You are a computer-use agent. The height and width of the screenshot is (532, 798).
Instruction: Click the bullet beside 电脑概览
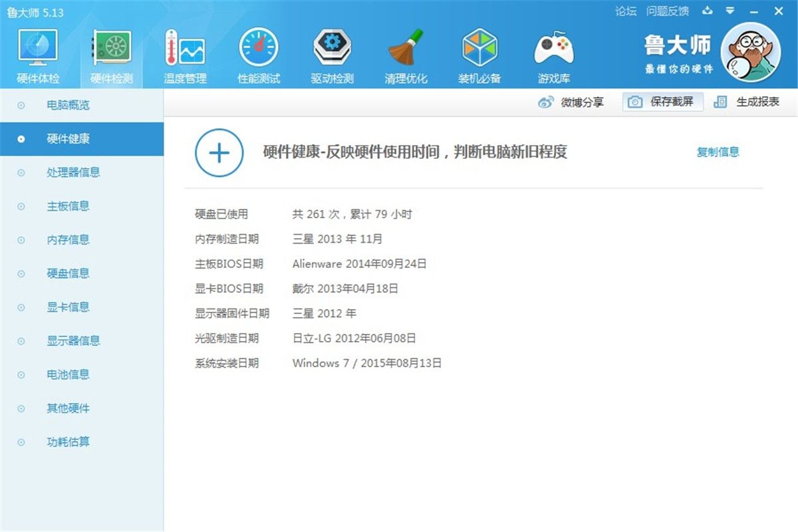pyautogui.click(x=21, y=106)
